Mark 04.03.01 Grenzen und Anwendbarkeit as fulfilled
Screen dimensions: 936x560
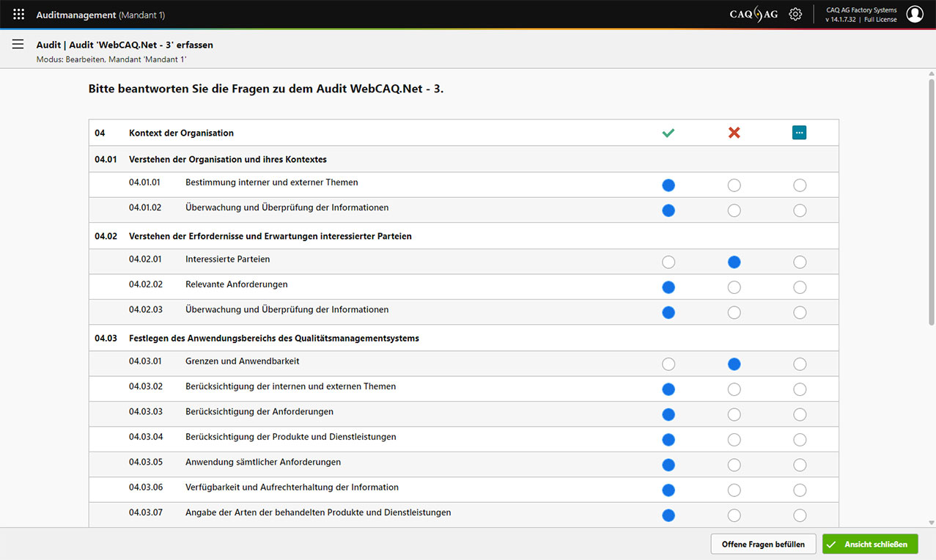tap(668, 364)
